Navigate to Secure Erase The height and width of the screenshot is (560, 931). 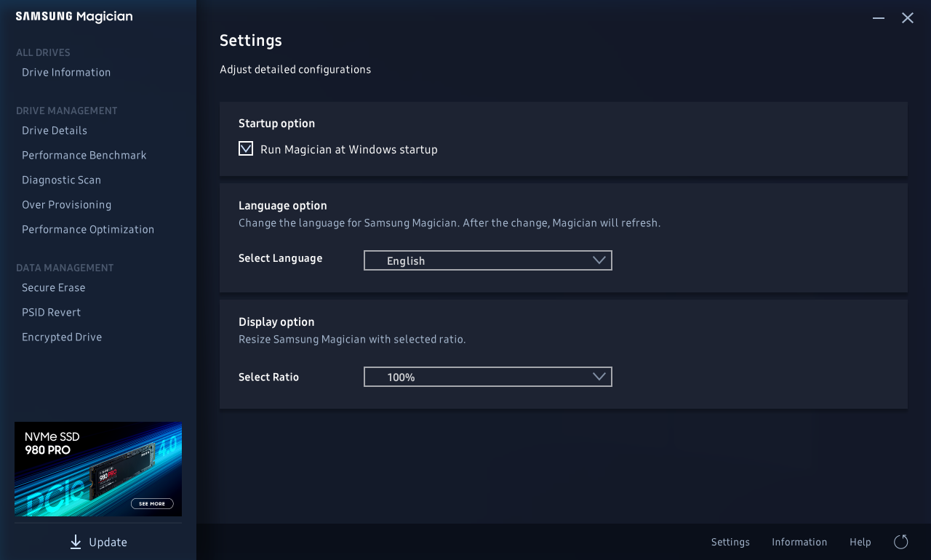coord(54,288)
